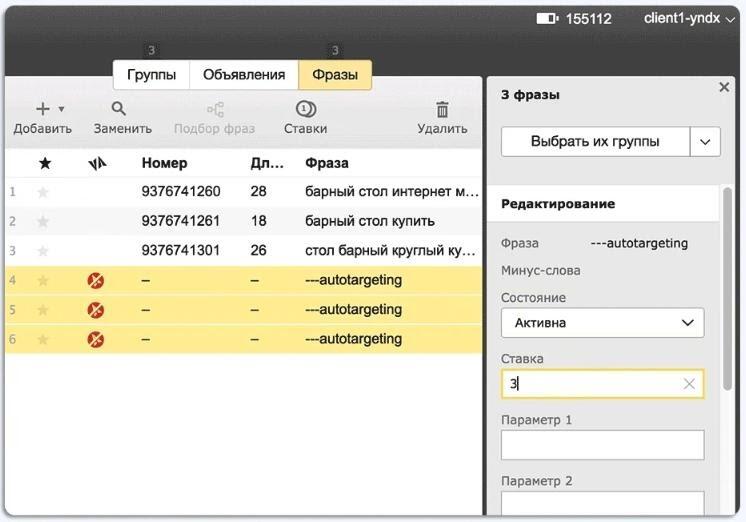Expand the arrow beside Выбрать их группы
The width and height of the screenshot is (746, 522).
pyautogui.click(x=705, y=141)
